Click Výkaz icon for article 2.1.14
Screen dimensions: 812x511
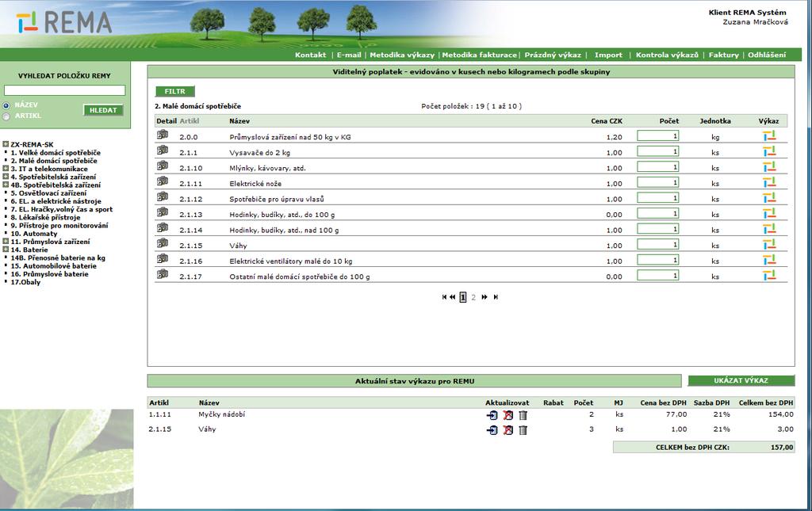pyautogui.click(x=769, y=229)
